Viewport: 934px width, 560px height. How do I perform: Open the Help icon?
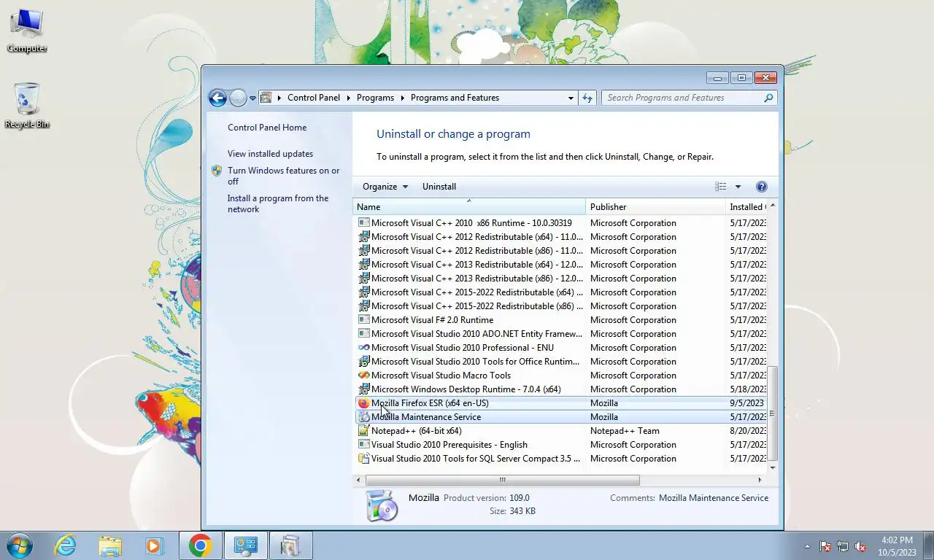[x=762, y=187]
